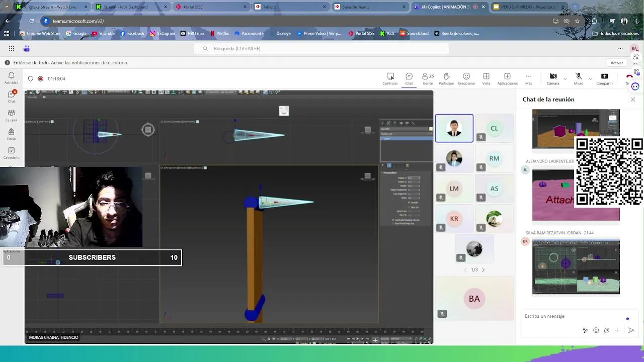Send the chat message

pyautogui.click(x=631, y=330)
